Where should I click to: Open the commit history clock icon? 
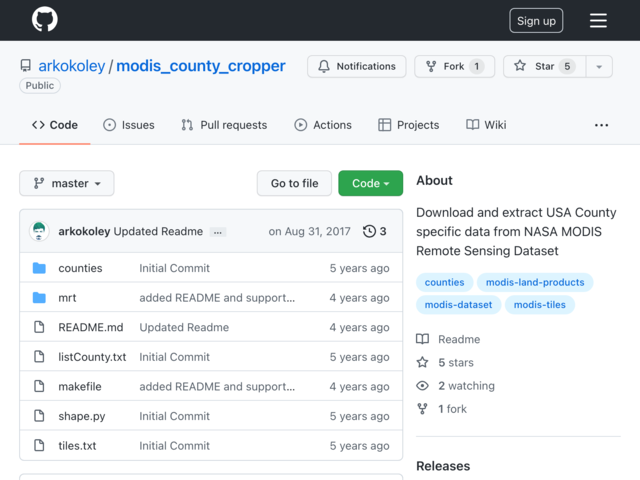pyautogui.click(x=369, y=231)
